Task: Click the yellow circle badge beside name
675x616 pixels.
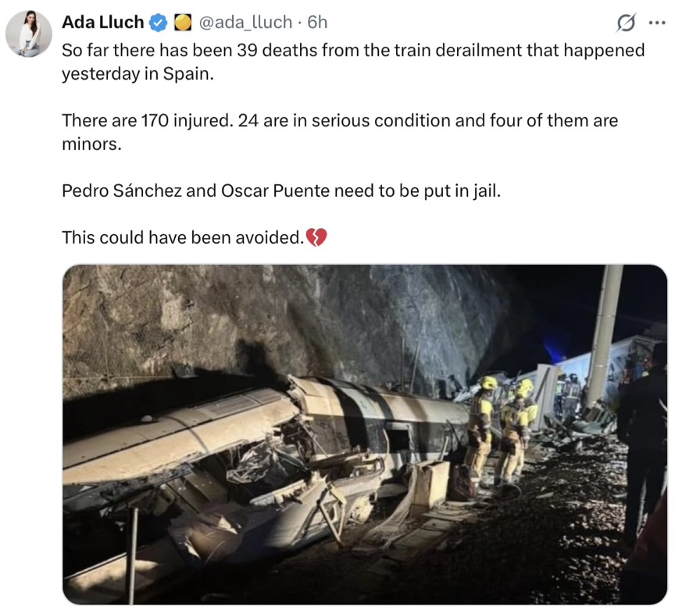Action: click(183, 23)
